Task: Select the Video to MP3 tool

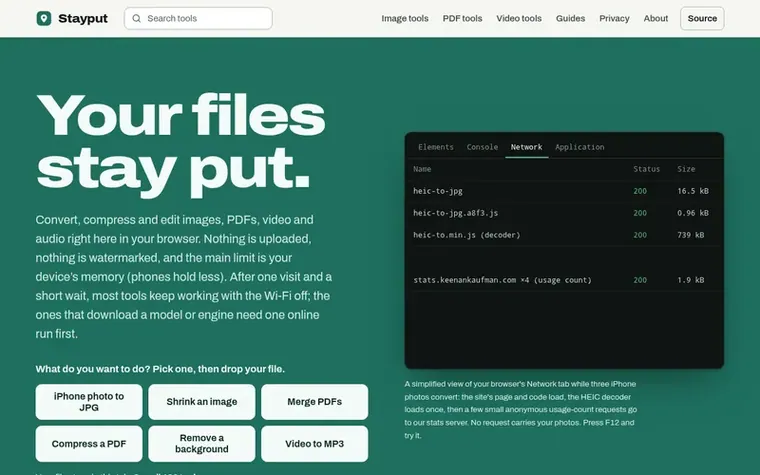Action: click(x=315, y=444)
